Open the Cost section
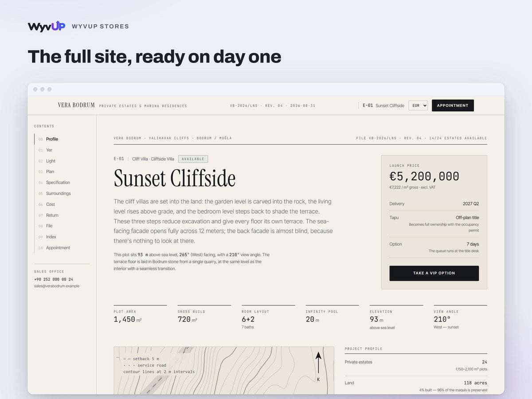Screen dimensions: 532x399 (51, 204)
